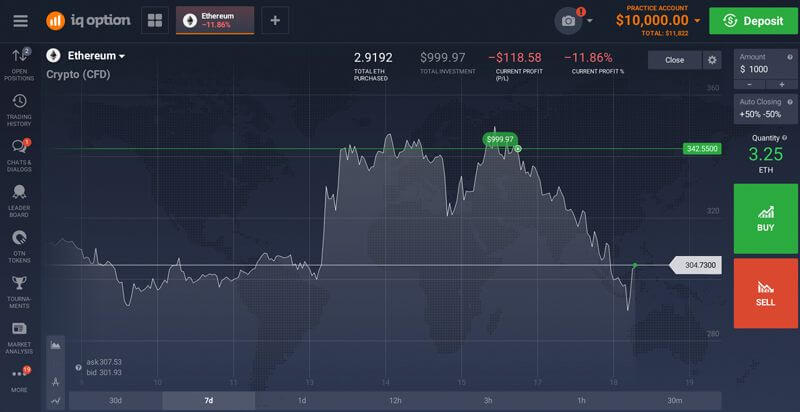Viewport: 800px width, 412px height.
Task: Click the TOTAL: $11,822 text
Action: click(x=665, y=33)
